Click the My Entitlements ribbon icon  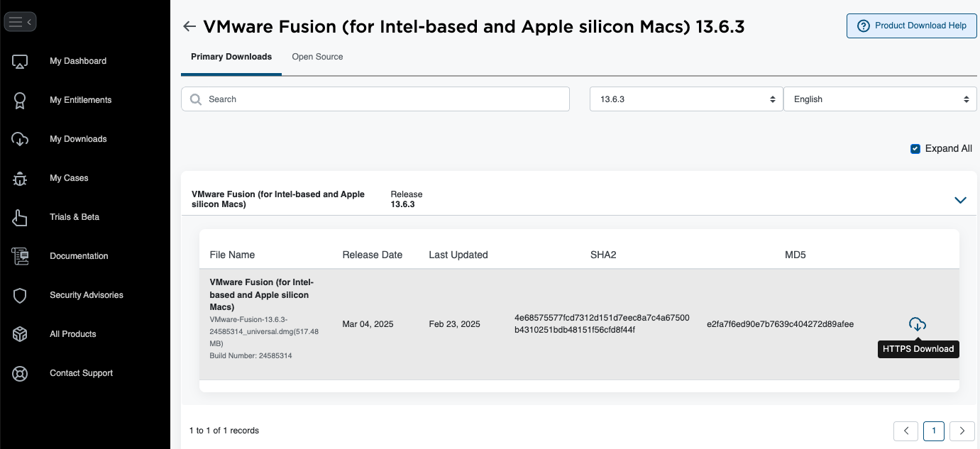[20, 101]
